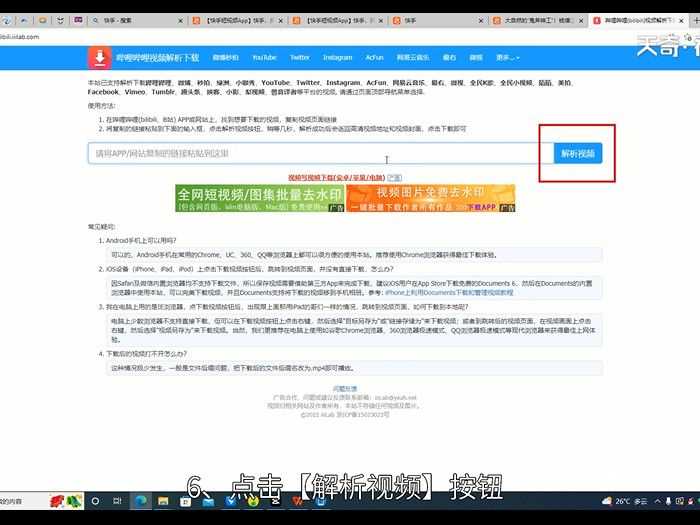Click the Cortana circle on the taskbar
Screen dimensions: 700x525
click(x=95, y=501)
